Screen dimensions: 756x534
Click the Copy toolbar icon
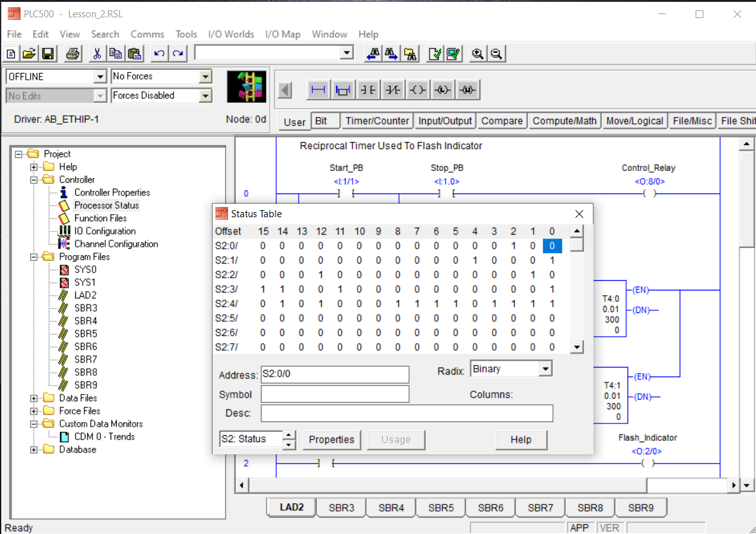pyautogui.click(x=116, y=53)
